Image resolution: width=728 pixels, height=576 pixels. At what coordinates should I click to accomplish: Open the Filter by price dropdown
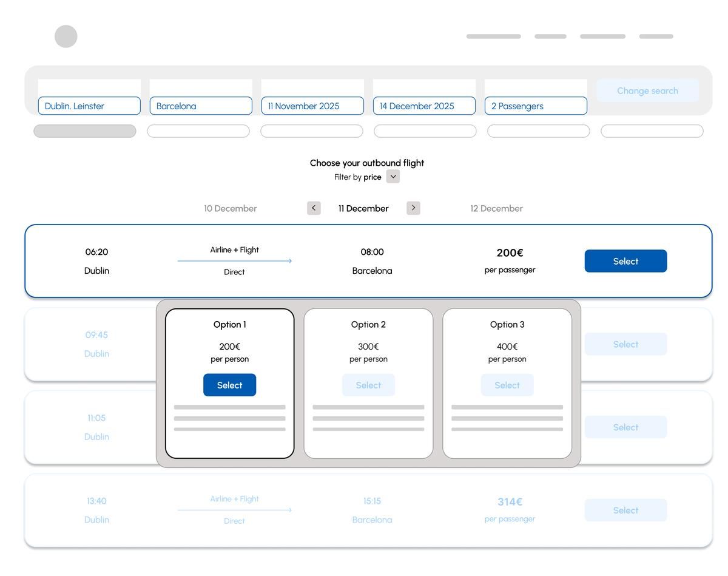(393, 177)
